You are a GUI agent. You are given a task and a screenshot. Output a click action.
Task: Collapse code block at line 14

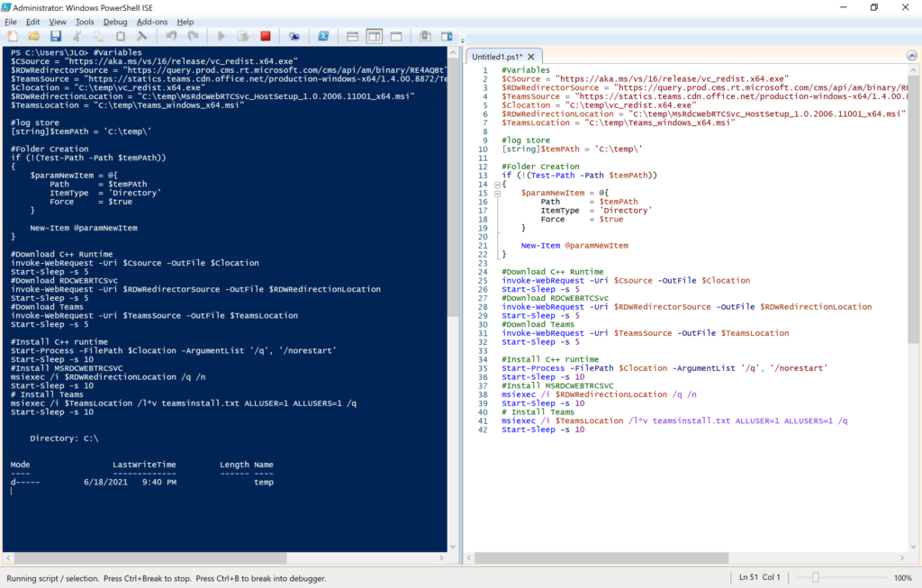[497, 185]
